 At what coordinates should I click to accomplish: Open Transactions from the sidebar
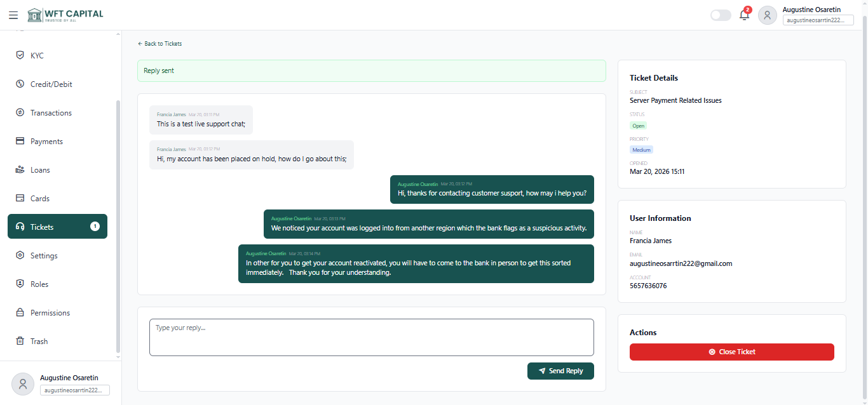[51, 113]
